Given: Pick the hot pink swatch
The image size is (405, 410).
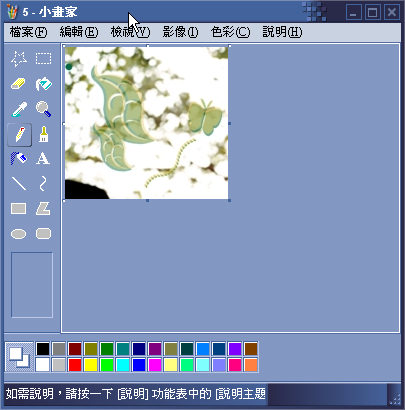Looking at the screenshot, I should click(x=235, y=365).
